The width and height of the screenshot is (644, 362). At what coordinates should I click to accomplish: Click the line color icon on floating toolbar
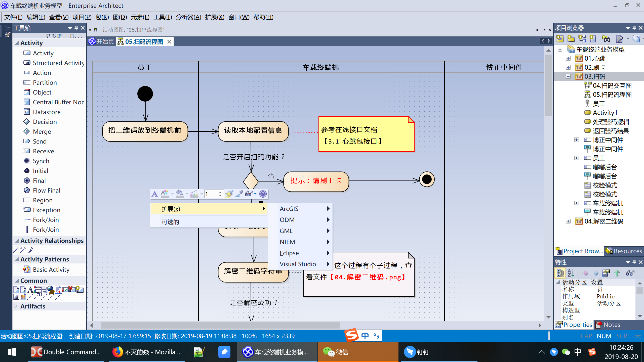point(194,194)
